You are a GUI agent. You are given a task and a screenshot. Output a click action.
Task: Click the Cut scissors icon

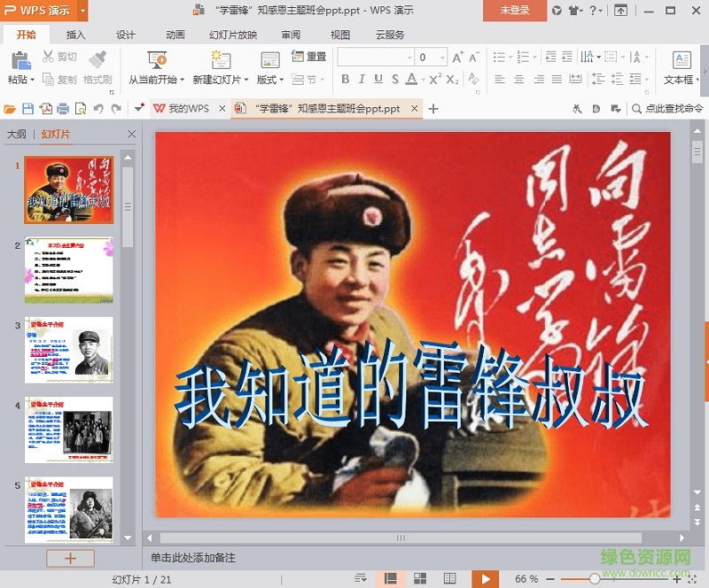pos(48,57)
